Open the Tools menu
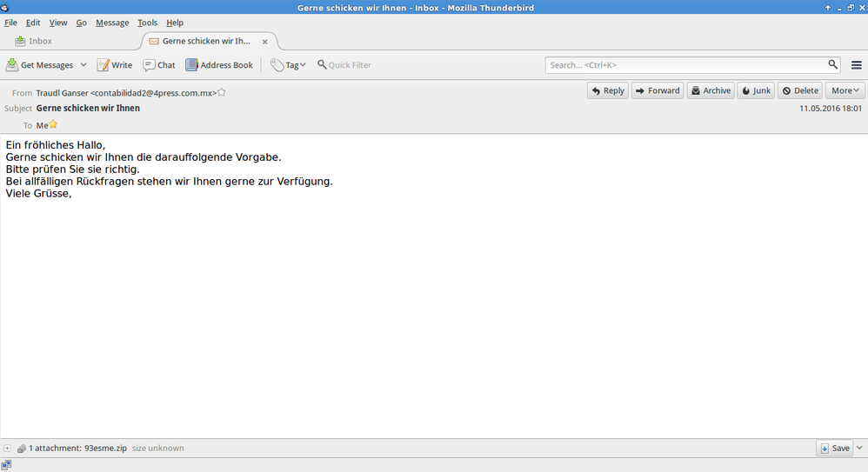 click(147, 23)
